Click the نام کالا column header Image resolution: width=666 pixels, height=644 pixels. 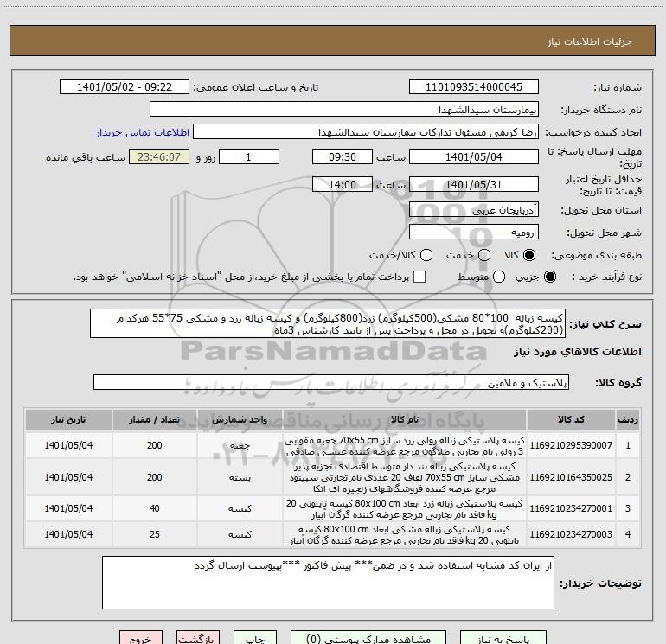(403, 419)
